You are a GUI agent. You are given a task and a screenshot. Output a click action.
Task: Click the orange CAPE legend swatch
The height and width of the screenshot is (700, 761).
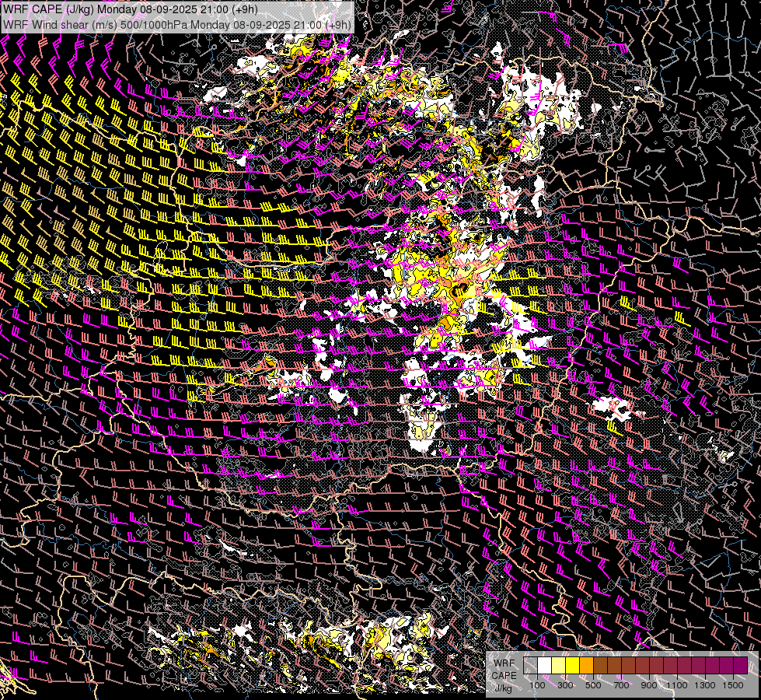pos(586,666)
